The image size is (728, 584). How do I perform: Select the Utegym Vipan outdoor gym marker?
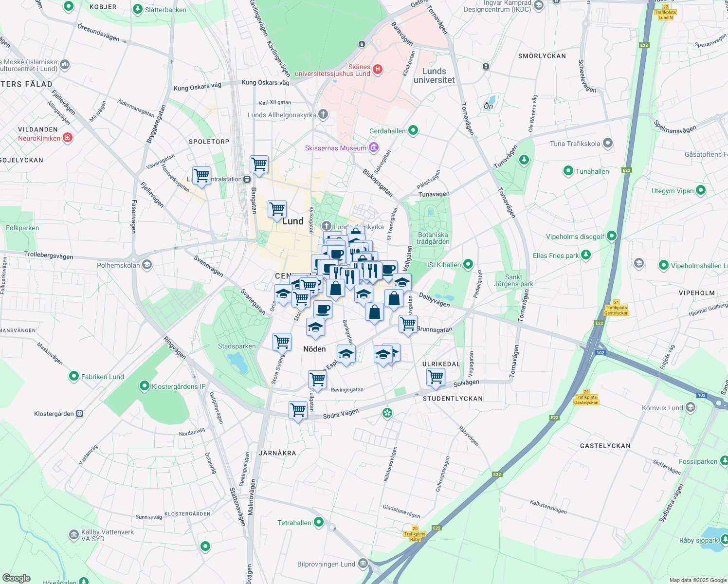click(x=701, y=190)
